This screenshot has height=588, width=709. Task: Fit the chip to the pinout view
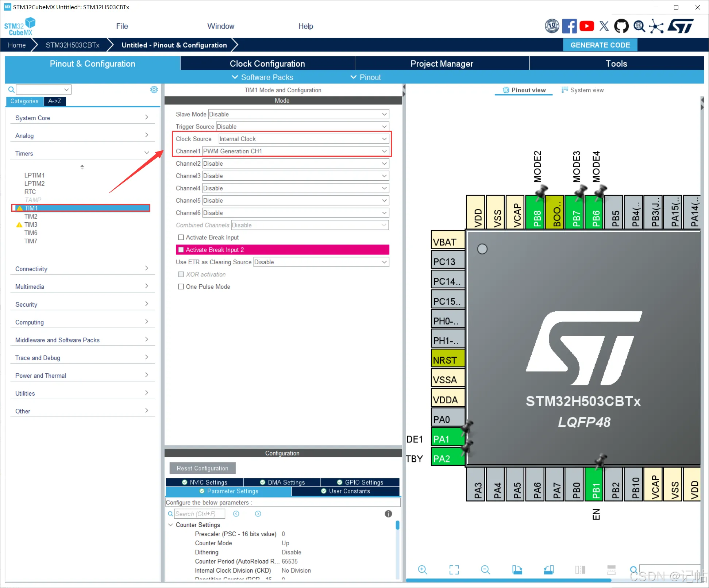click(454, 570)
